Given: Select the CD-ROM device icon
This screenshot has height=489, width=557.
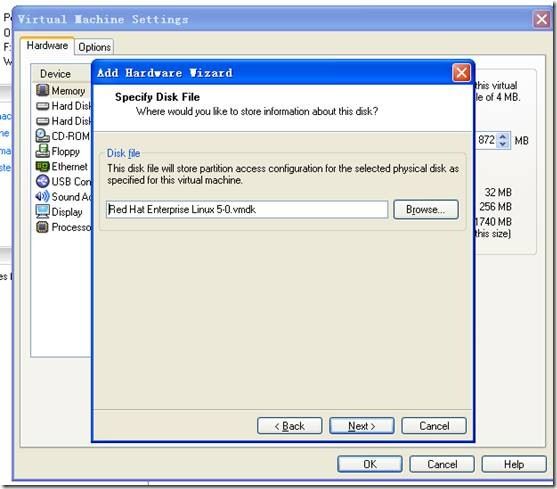Looking at the screenshot, I should pos(42,136).
